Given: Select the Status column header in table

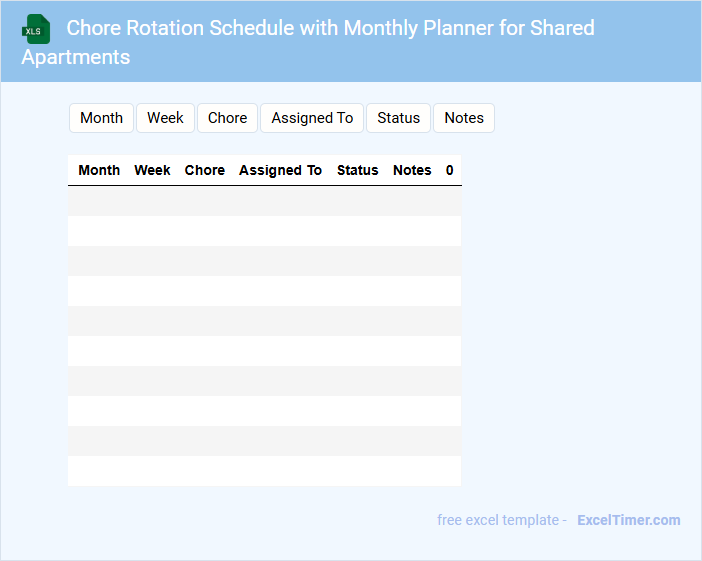Looking at the screenshot, I should point(357,170).
